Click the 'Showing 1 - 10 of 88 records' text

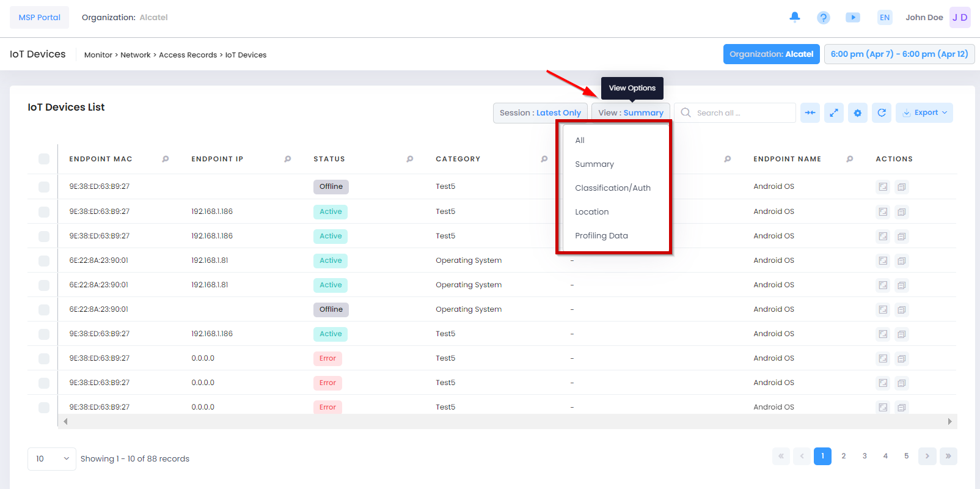pyautogui.click(x=135, y=458)
